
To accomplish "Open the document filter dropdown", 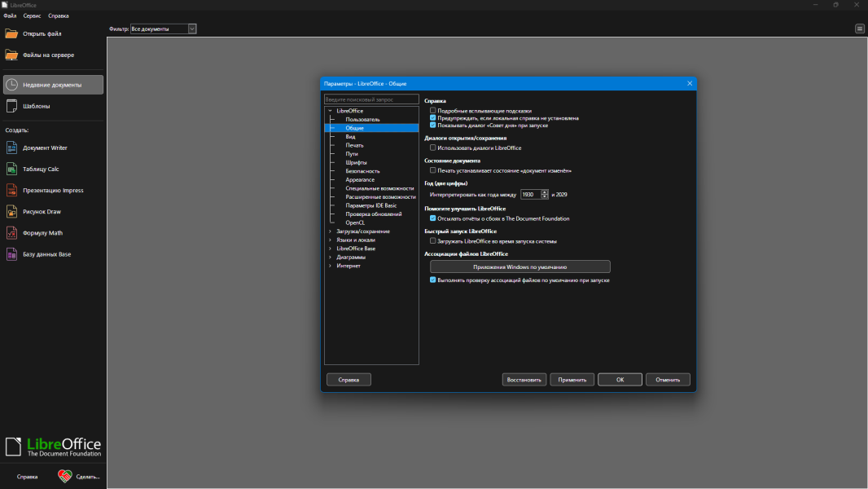I will click(x=192, y=29).
